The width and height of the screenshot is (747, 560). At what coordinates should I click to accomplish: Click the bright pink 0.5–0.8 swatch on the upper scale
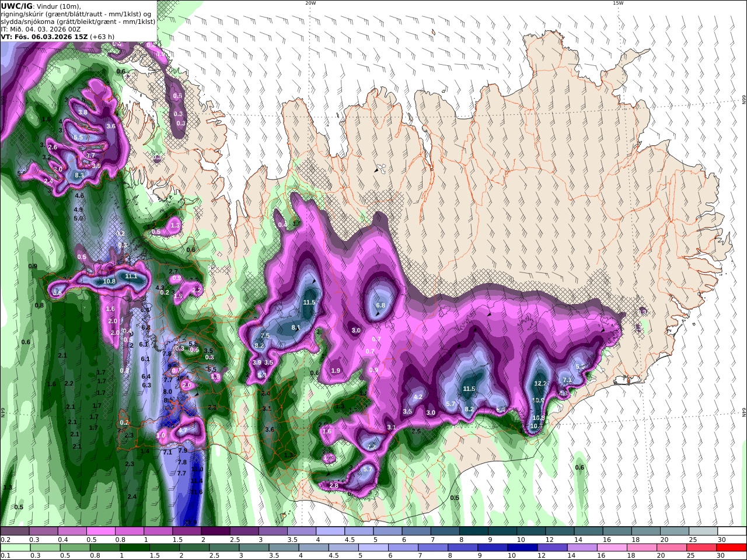click(100, 531)
